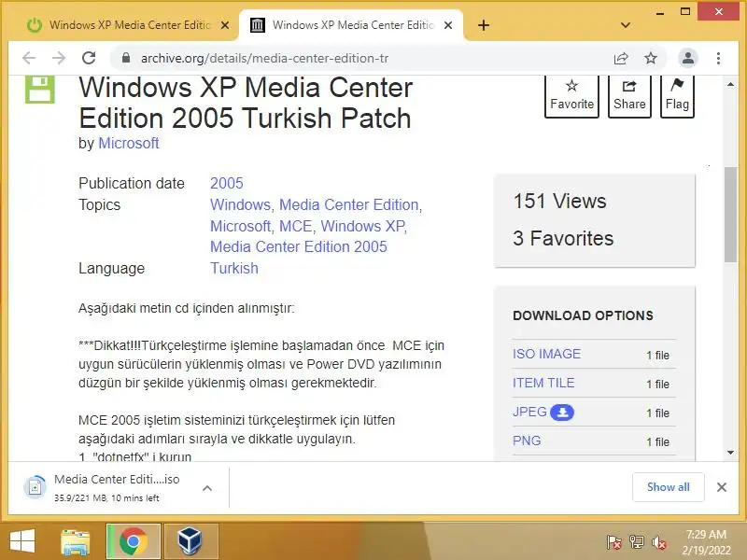The width and height of the screenshot is (747, 560).
Task: Open Chrome three-dot menu
Action: (x=718, y=58)
